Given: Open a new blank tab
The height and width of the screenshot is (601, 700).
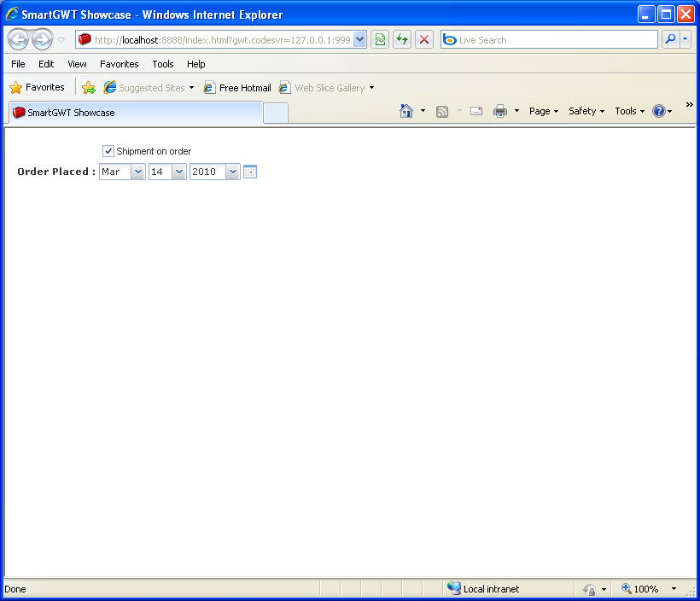Looking at the screenshot, I should point(276,113).
